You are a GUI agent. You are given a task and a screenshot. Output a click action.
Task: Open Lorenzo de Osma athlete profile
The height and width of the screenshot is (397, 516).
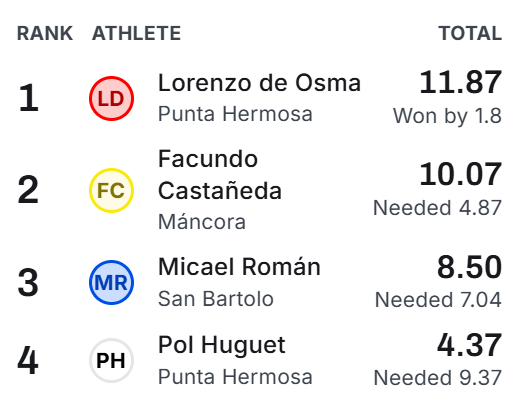click(x=259, y=83)
